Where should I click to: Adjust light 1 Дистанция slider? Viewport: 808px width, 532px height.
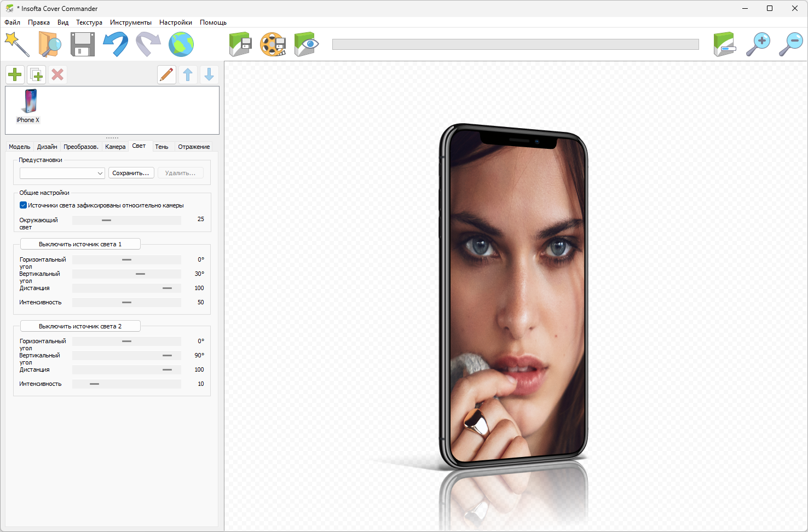(x=126, y=288)
